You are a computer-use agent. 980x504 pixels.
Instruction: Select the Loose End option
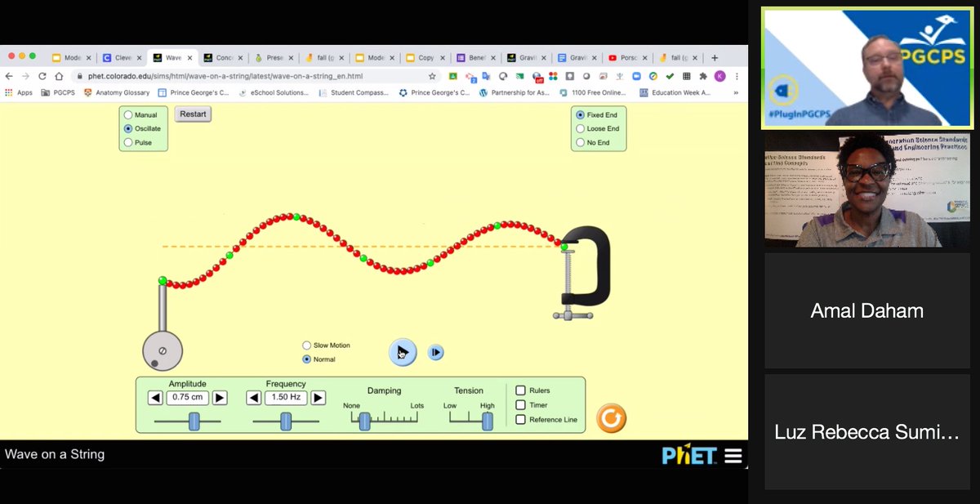tap(581, 129)
